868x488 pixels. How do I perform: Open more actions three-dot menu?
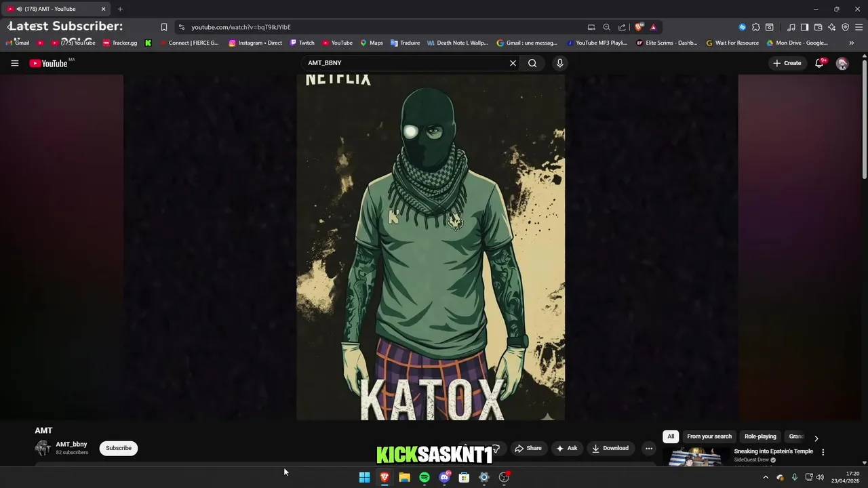tap(649, 448)
